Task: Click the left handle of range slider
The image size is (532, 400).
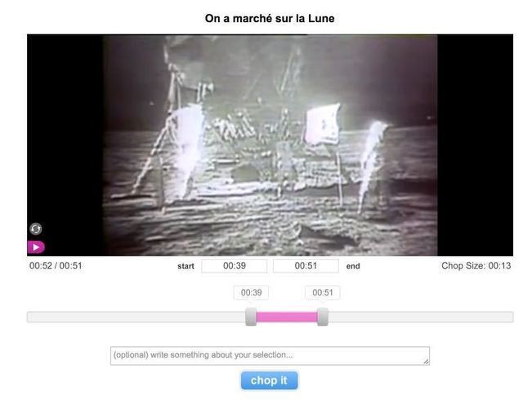Action: point(251,317)
